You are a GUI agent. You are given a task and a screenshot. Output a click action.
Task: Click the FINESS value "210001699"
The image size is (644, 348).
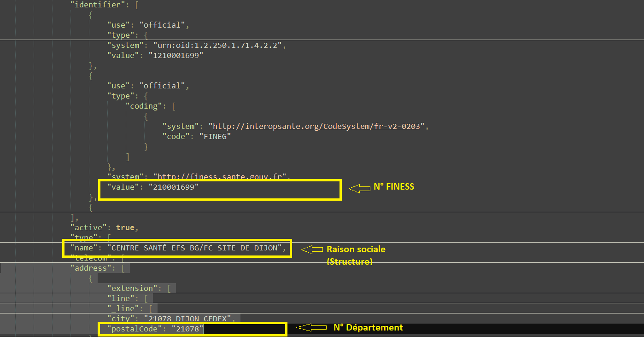pos(173,187)
